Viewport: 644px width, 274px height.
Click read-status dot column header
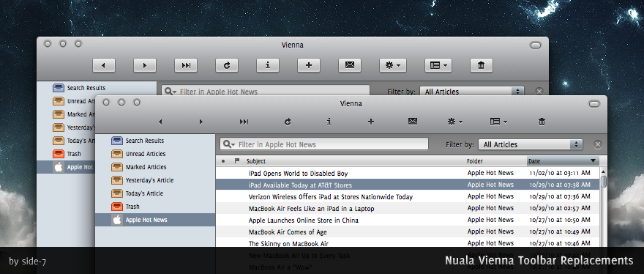pos(223,161)
